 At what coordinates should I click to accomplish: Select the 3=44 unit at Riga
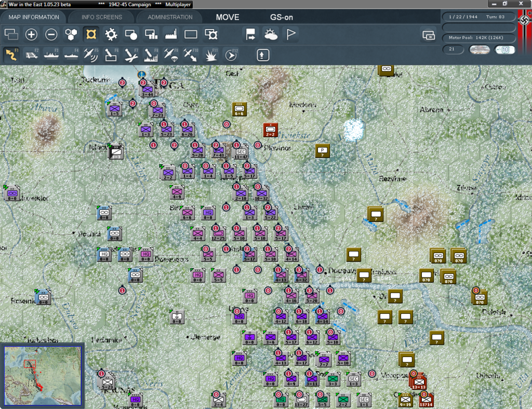147,90
